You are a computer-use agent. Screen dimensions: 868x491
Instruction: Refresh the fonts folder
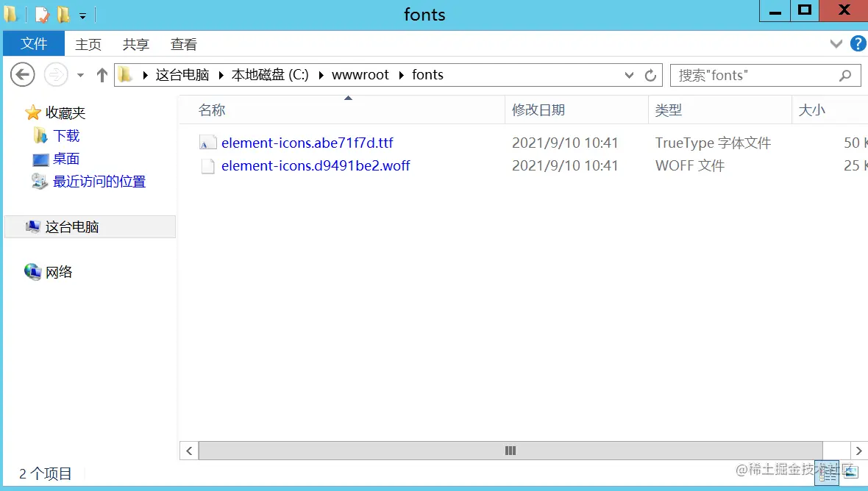(651, 75)
